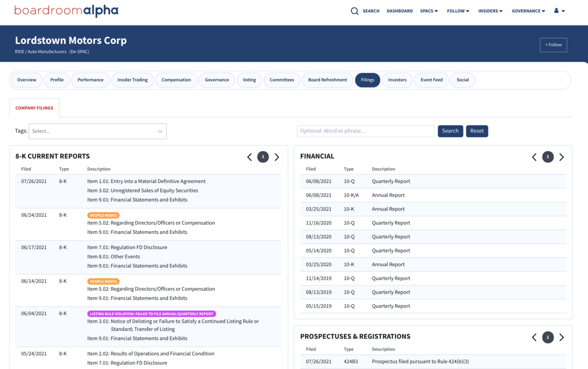The width and height of the screenshot is (588, 369).
Task: Switch to the Insider Trading tab
Action: tap(132, 79)
